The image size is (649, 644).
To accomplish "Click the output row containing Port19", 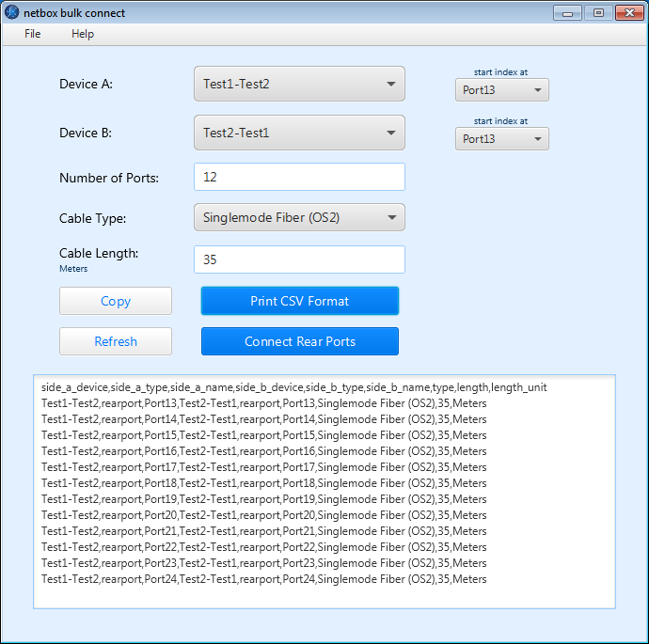I will 263,499.
